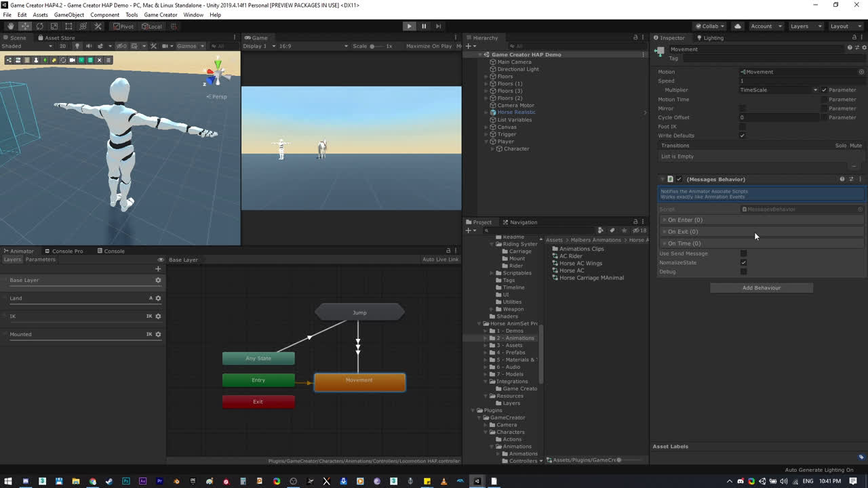868x488 pixels.
Task: Switch to the Lighting tab
Action: (x=712, y=38)
